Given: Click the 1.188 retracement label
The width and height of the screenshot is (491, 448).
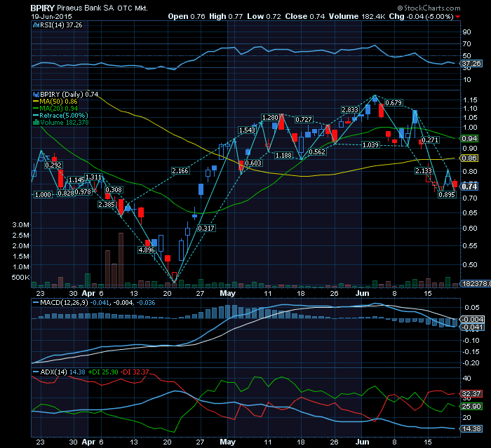Looking at the screenshot, I should point(283,155).
